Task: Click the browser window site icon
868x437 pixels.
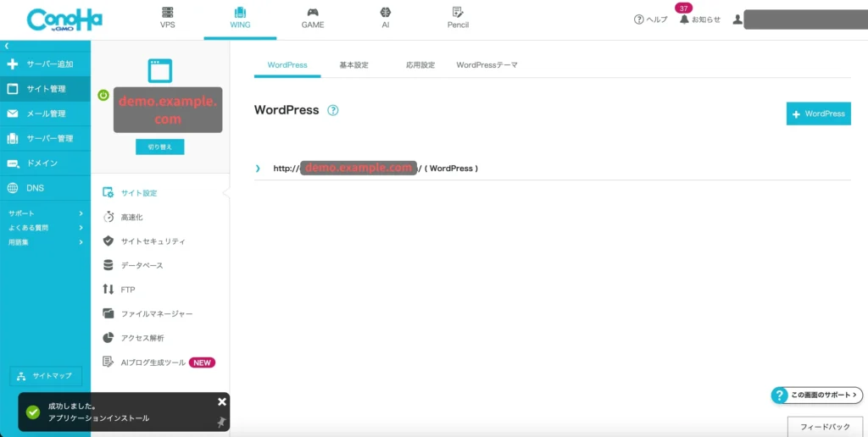Action: click(160, 71)
